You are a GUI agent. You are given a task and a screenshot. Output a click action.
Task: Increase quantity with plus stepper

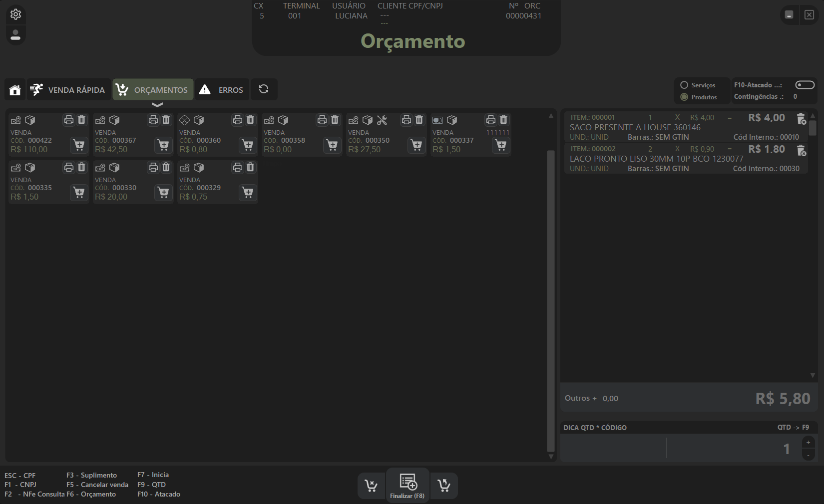click(808, 443)
